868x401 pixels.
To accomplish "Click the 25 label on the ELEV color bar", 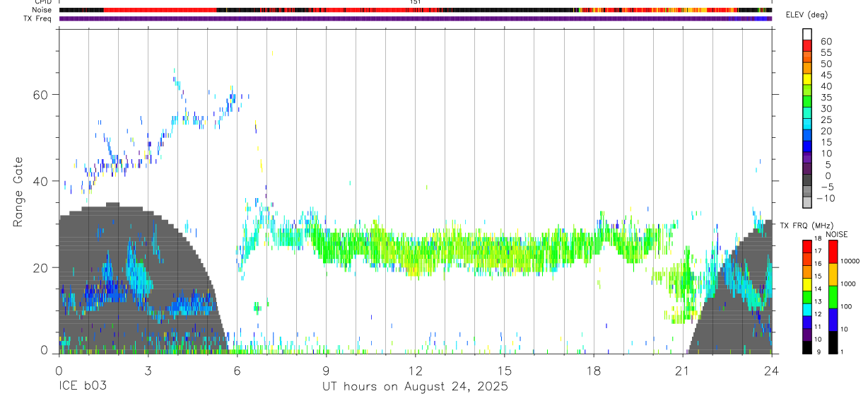I will (x=826, y=120).
